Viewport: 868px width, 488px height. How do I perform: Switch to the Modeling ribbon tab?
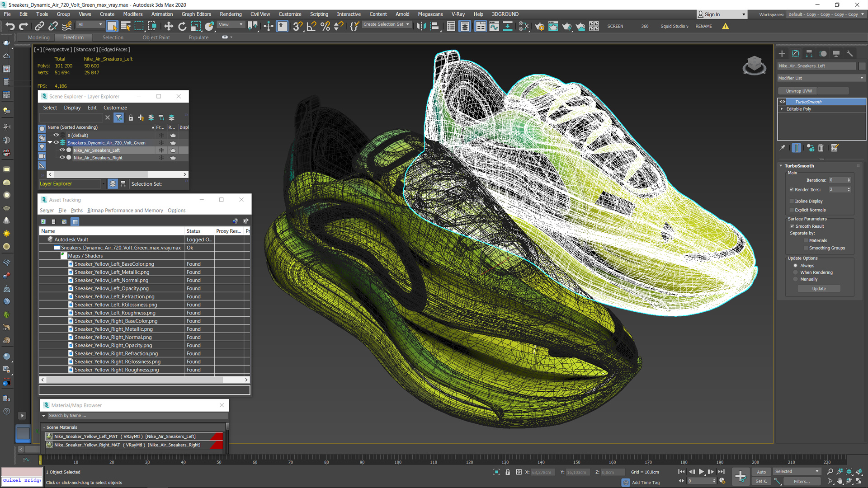[38, 38]
